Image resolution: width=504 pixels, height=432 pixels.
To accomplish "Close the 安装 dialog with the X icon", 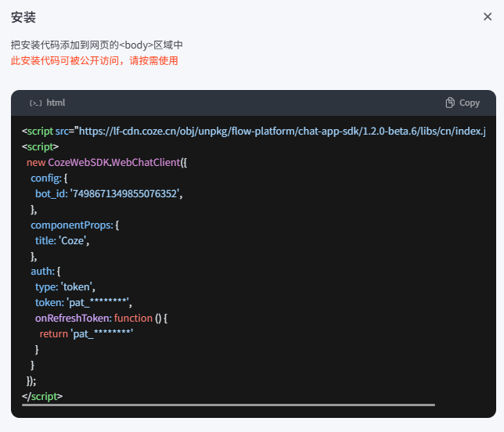I will pos(488,17).
